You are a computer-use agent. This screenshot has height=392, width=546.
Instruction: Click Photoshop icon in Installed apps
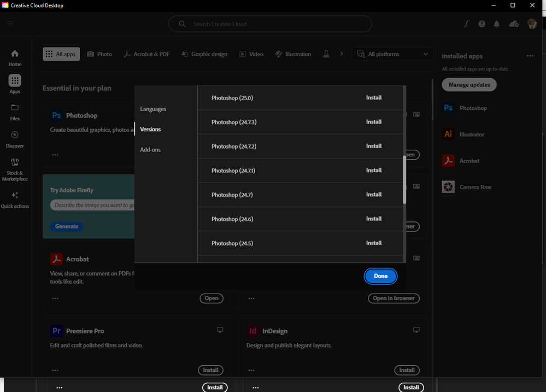point(448,108)
